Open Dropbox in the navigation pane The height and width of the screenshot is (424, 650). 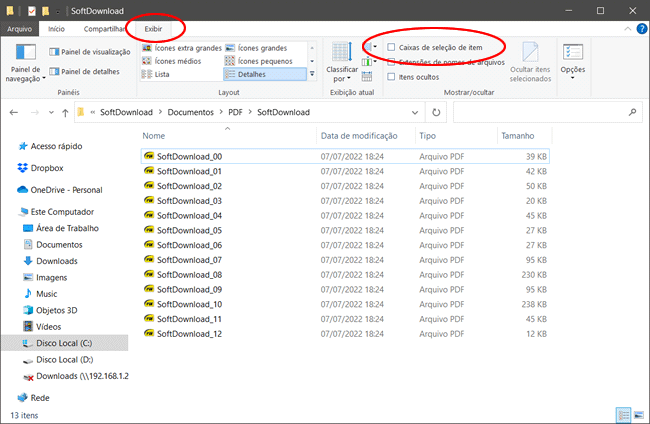[46, 168]
